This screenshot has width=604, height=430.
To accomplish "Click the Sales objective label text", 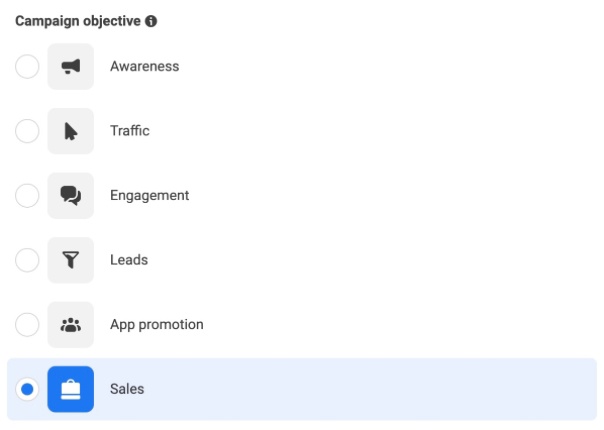I will [x=127, y=389].
